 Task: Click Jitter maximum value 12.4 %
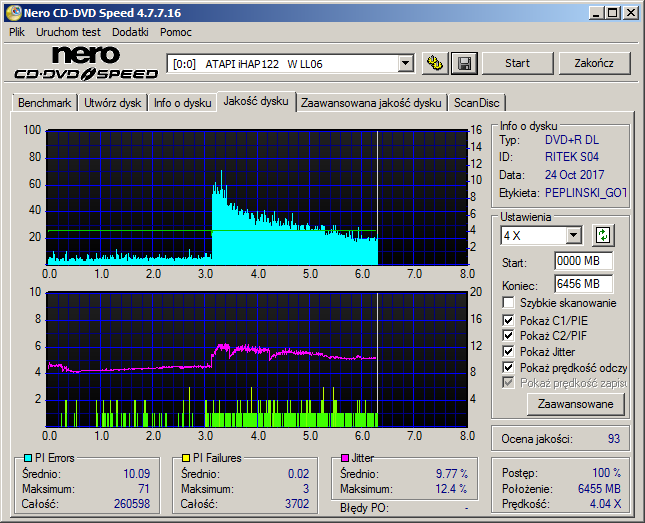click(452, 489)
